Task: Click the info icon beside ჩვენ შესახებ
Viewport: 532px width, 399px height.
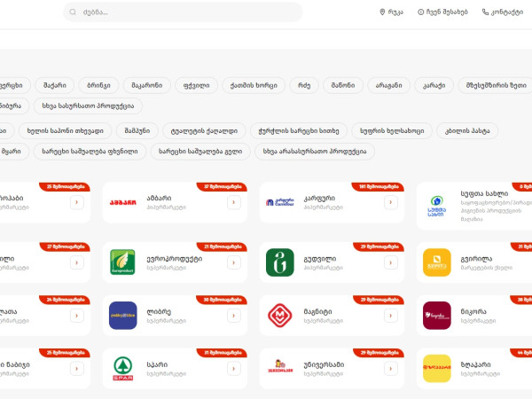Action: point(420,12)
